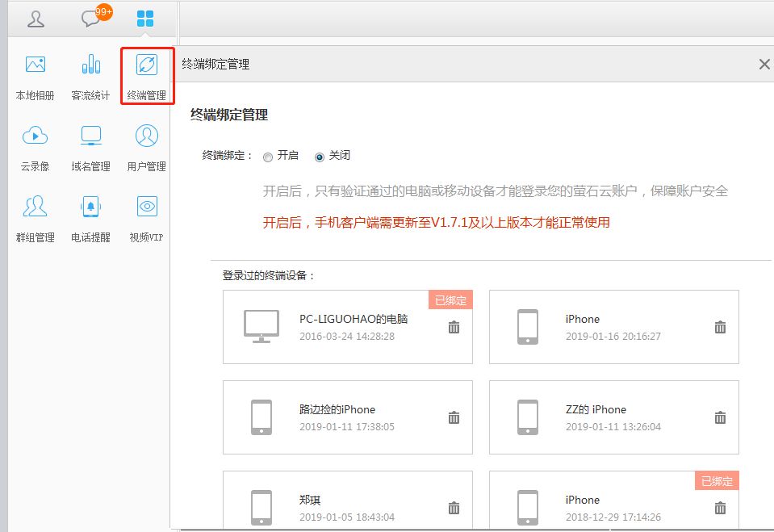The image size is (774, 532).
Task: Open 客流统计 traffic statistics
Action: point(90,66)
